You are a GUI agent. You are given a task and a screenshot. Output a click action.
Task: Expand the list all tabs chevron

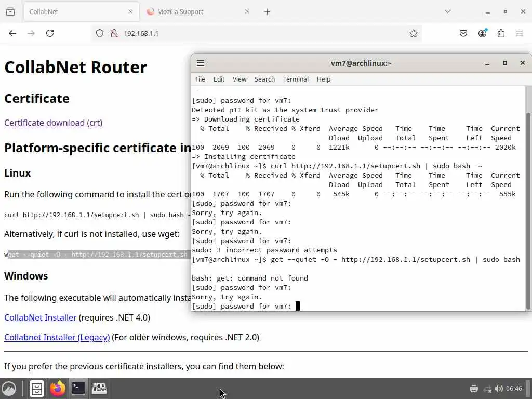[x=448, y=11]
